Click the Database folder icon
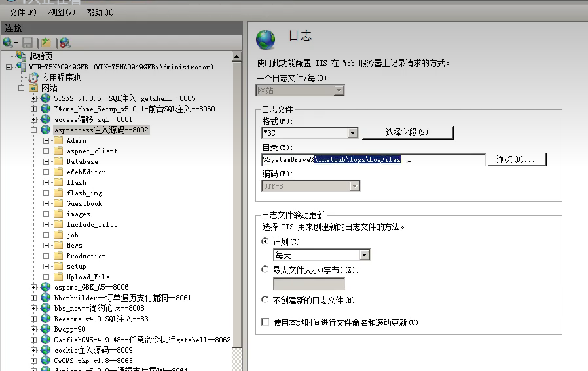588x371 pixels. 58,161
